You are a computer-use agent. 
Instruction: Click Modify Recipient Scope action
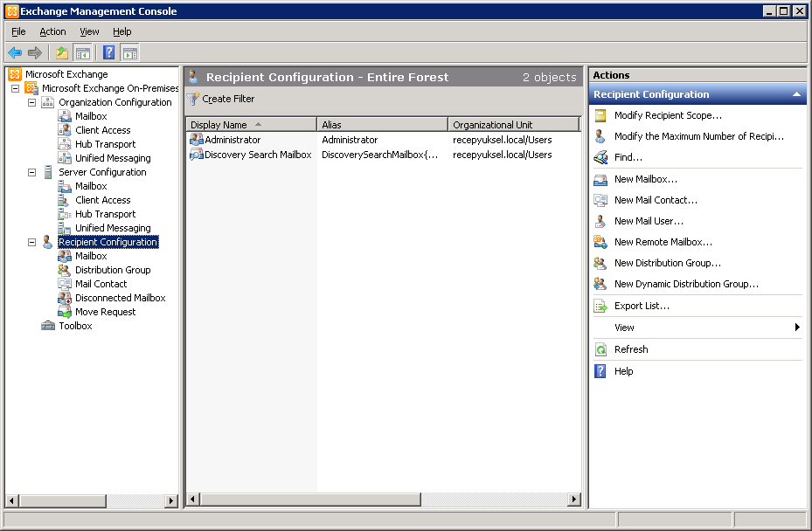[668, 115]
